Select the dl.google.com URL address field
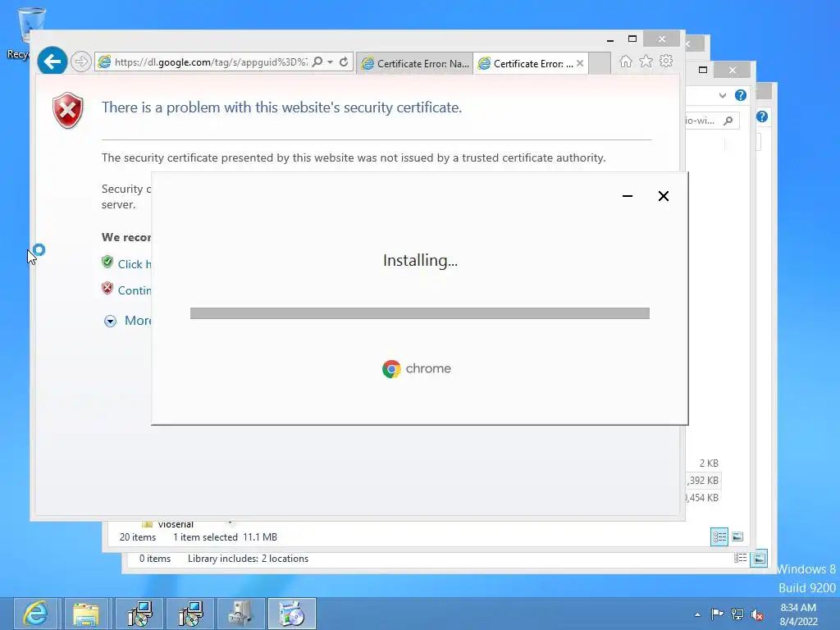Image resolution: width=840 pixels, height=630 pixels. (x=211, y=62)
